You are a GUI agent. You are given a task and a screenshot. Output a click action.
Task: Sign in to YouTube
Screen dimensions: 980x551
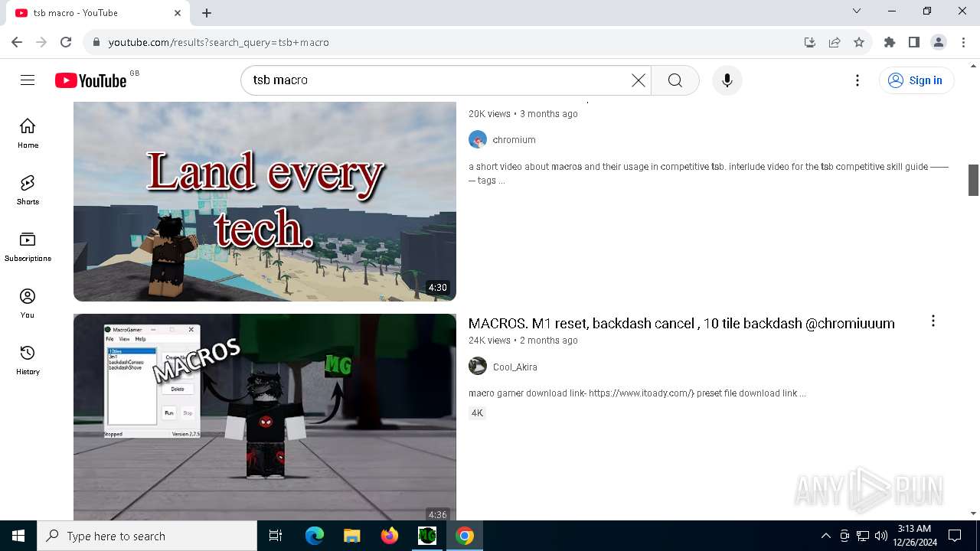[x=916, y=80]
